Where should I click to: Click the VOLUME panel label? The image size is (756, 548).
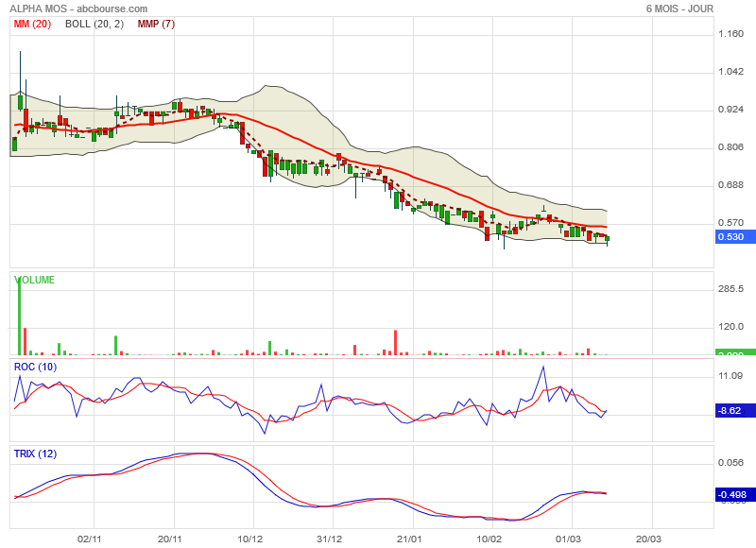(x=33, y=281)
